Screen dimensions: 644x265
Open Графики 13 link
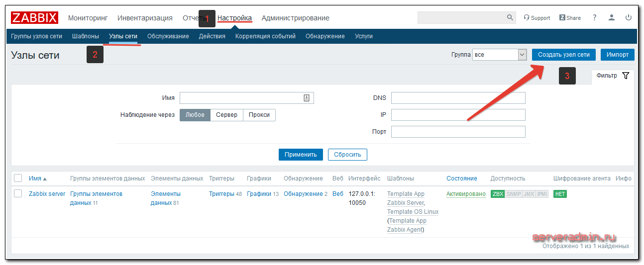259,194
